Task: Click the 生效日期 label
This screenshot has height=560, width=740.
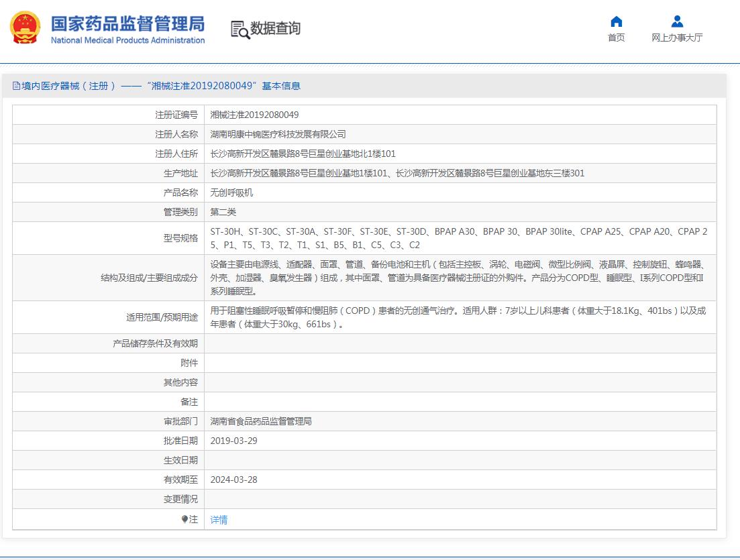Action: (180, 460)
